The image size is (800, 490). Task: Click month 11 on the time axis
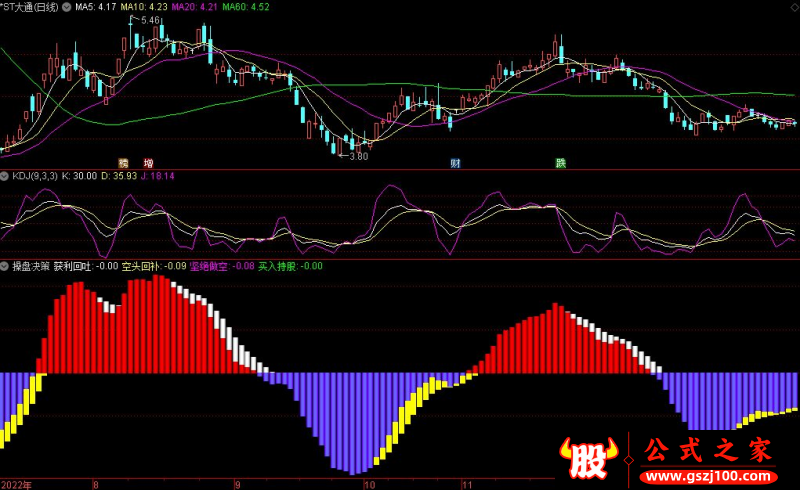[467, 484]
